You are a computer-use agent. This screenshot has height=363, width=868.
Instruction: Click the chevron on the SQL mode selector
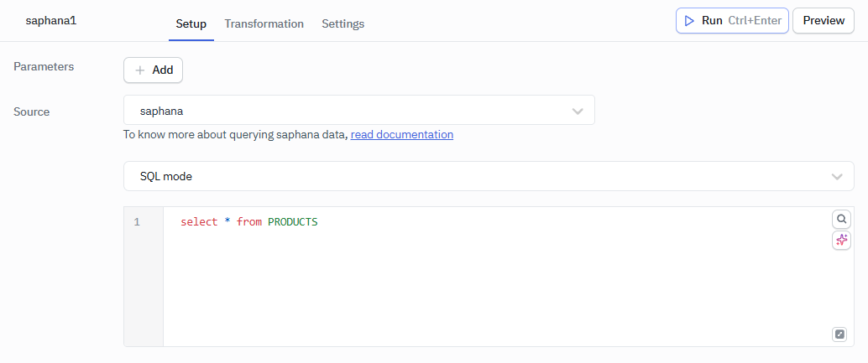point(836,177)
